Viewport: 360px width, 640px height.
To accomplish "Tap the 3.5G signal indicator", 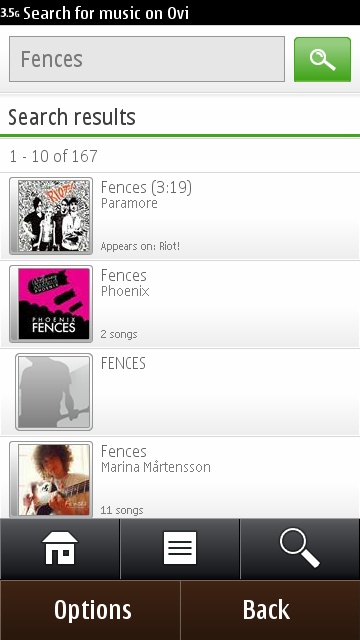I will click(x=10, y=13).
